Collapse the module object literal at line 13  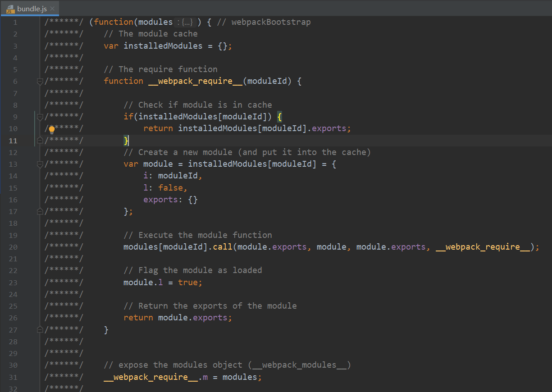coord(40,164)
